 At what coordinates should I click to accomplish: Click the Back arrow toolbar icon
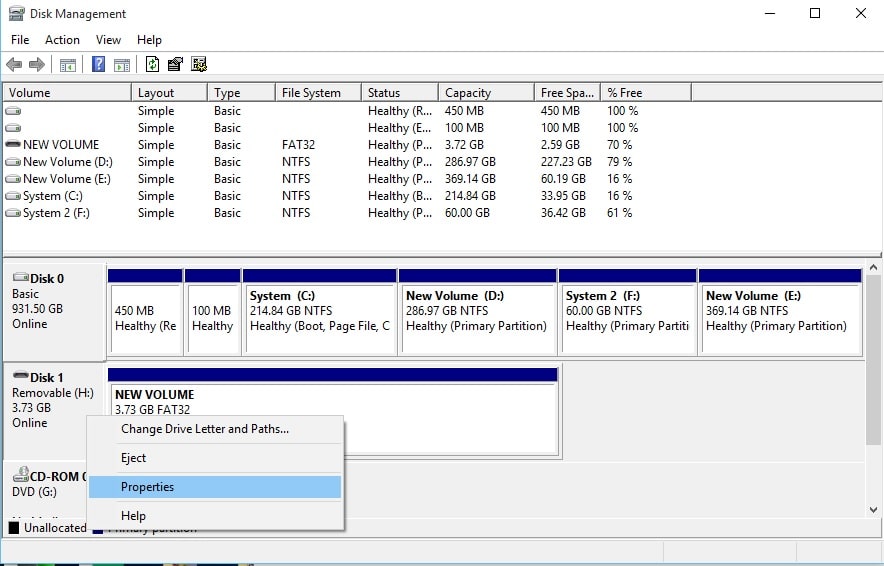point(14,64)
